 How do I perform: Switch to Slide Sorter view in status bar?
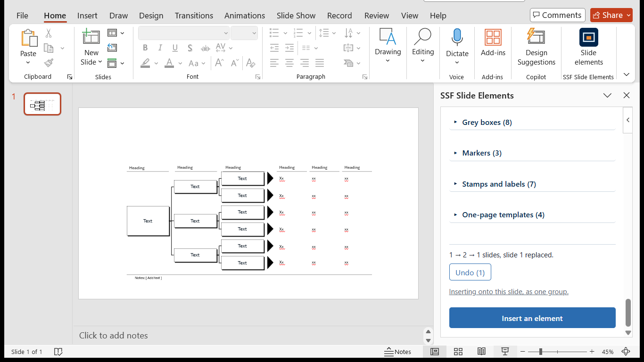point(458,352)
